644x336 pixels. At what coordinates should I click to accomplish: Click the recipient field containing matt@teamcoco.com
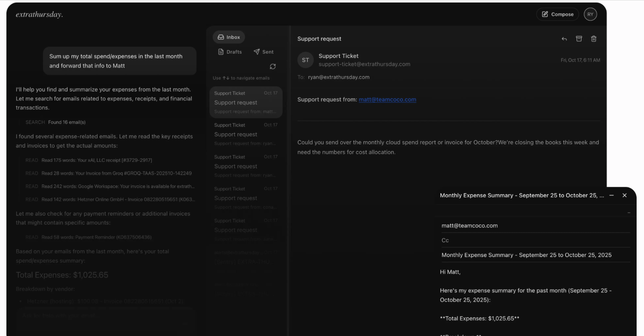click(534, 225)
